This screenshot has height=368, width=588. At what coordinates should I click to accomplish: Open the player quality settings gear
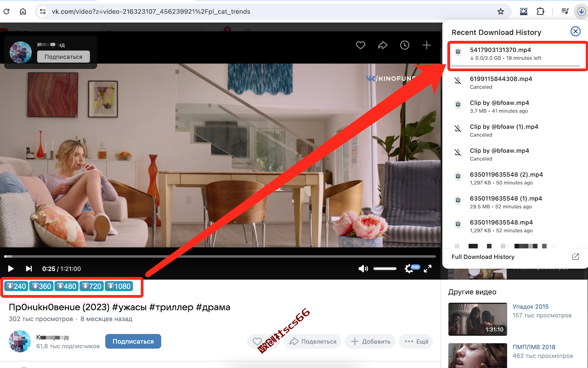[408, 269]
